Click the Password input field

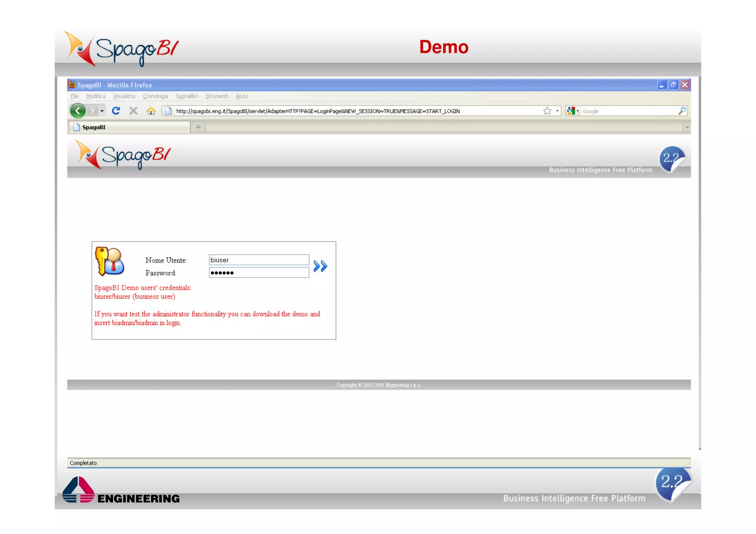click(259, 273)
